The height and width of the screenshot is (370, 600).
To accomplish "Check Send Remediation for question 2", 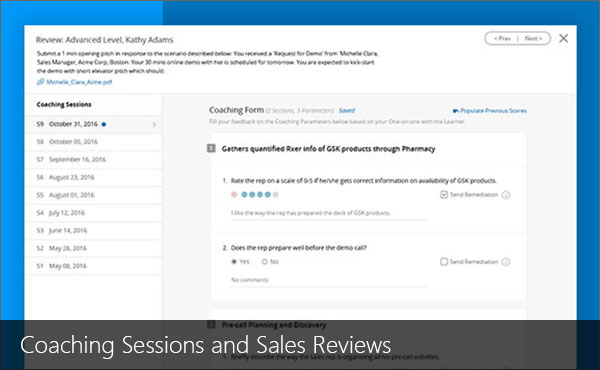I will [444, 262].
